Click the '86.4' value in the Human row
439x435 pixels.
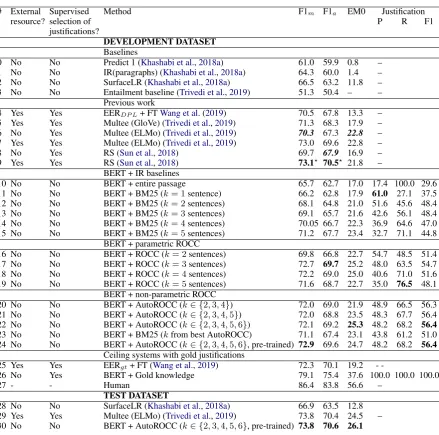[306, 385]
